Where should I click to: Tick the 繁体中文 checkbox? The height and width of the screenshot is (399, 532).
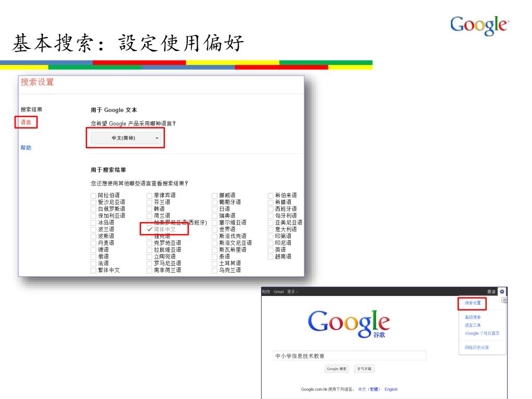pyautogui.click(x=93, y=271)
